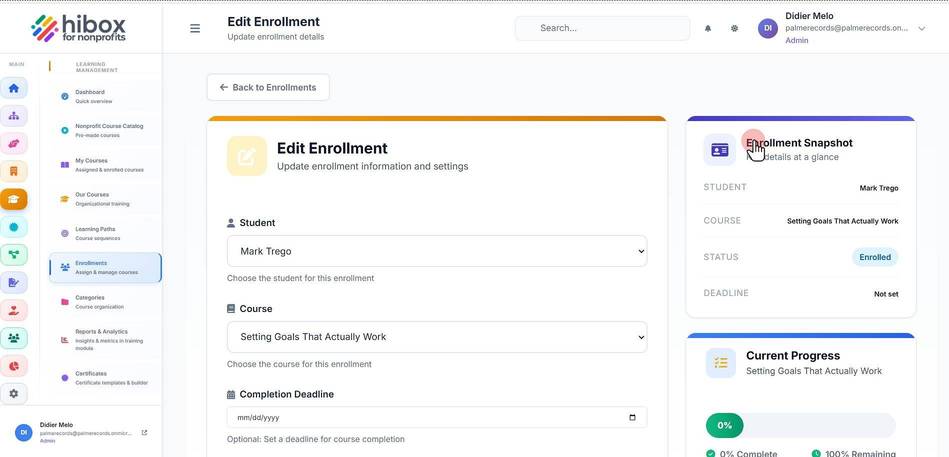
Task: Open Learning Paths course sequences
Action: [104, 233]
